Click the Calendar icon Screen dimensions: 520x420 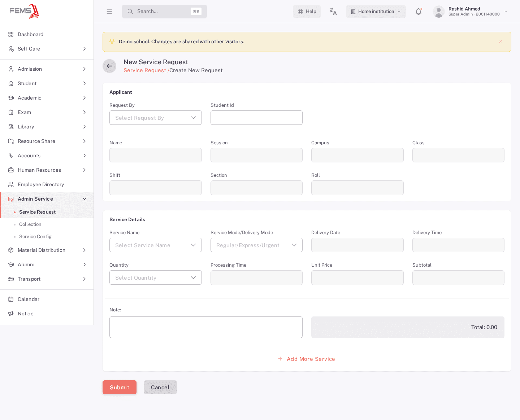[11, 299]
